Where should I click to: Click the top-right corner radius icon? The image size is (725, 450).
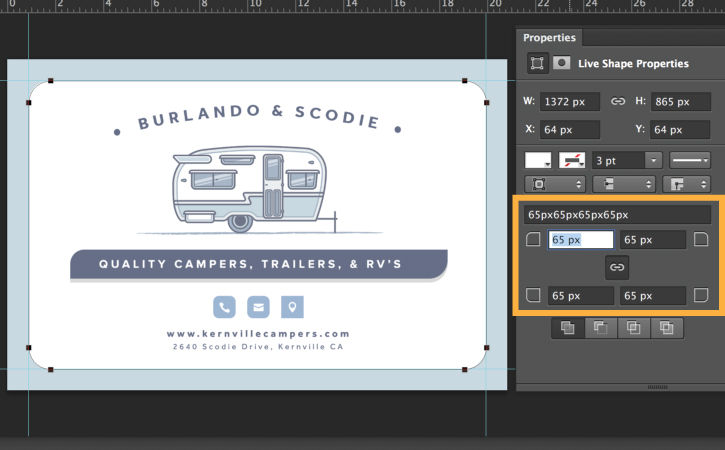tap(700, 239)
